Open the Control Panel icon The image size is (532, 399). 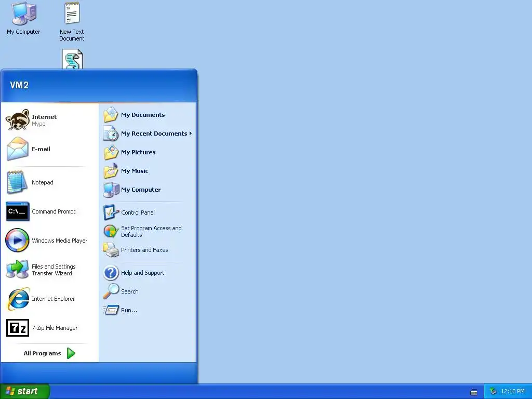[111, 212]
